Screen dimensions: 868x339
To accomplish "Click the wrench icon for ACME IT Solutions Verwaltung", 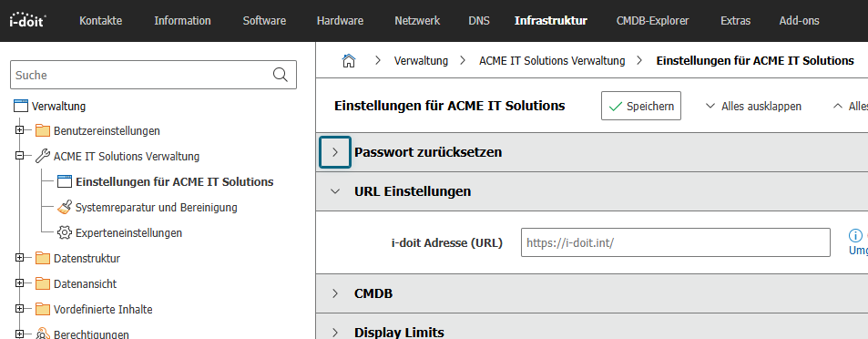I will (x=43, y=157).
